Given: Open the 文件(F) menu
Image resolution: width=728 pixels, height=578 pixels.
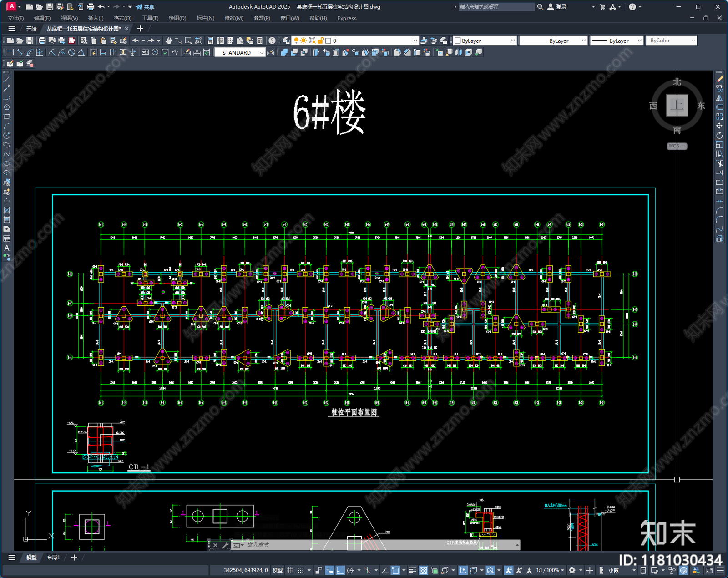Looking at the screenshot, I should [x=15, y=18].
